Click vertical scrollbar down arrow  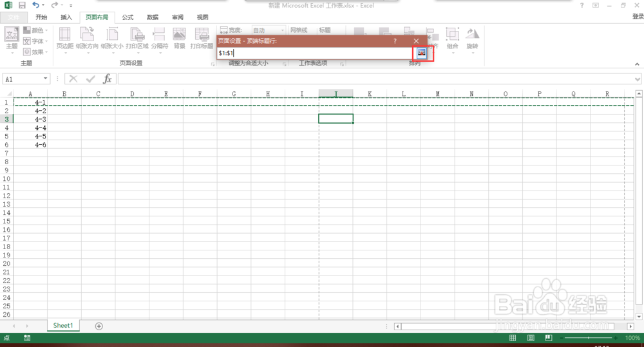coord(639,316)
